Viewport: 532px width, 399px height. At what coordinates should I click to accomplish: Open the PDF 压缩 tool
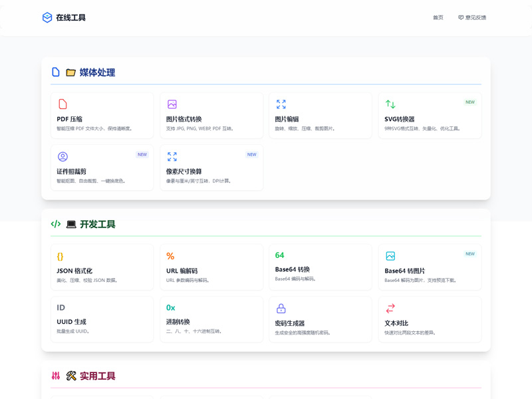tap(102, 115)
